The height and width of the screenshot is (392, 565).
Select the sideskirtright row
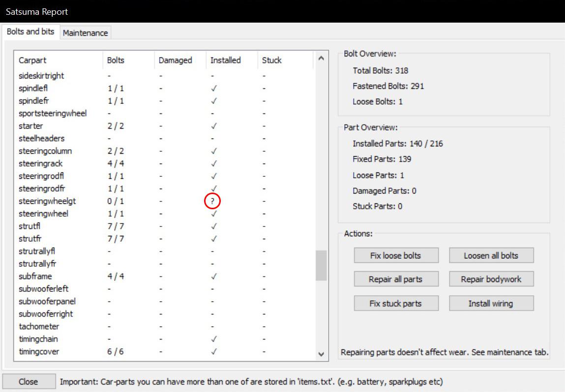click(x=164, y=76)
